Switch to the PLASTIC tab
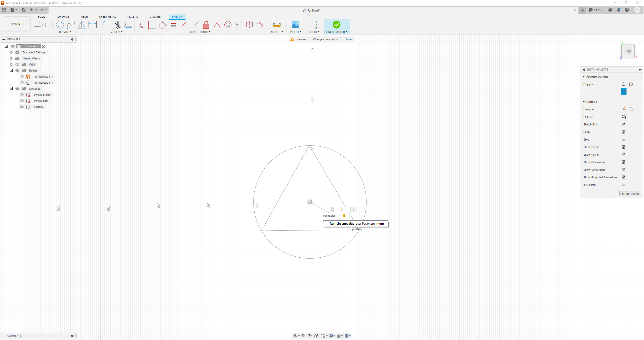The height and width of the screenshot is (340, 644). pos(133,17)
